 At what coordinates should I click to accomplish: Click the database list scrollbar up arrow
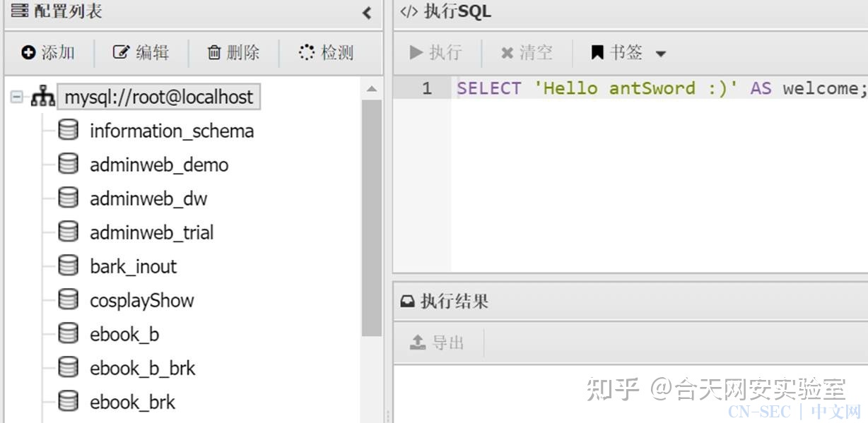tap(372, 90)
